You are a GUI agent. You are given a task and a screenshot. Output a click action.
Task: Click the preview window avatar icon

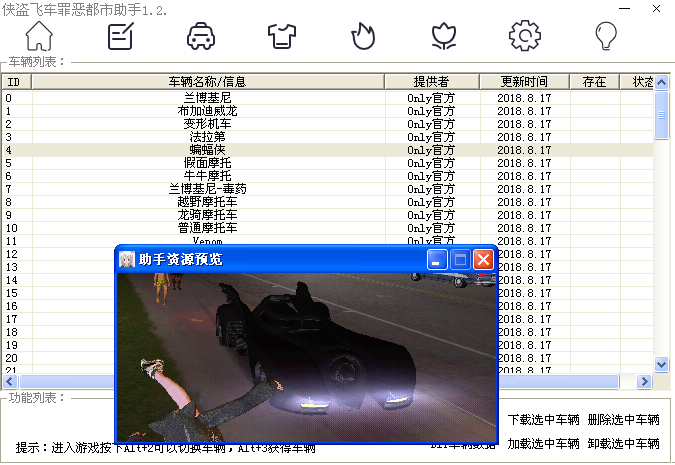tap(127, 259)
